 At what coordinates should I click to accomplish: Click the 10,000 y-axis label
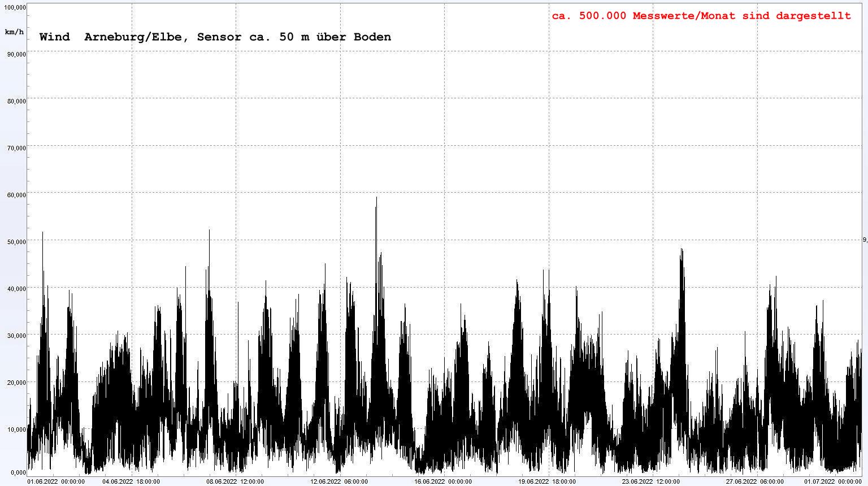[x=16, y=429]
